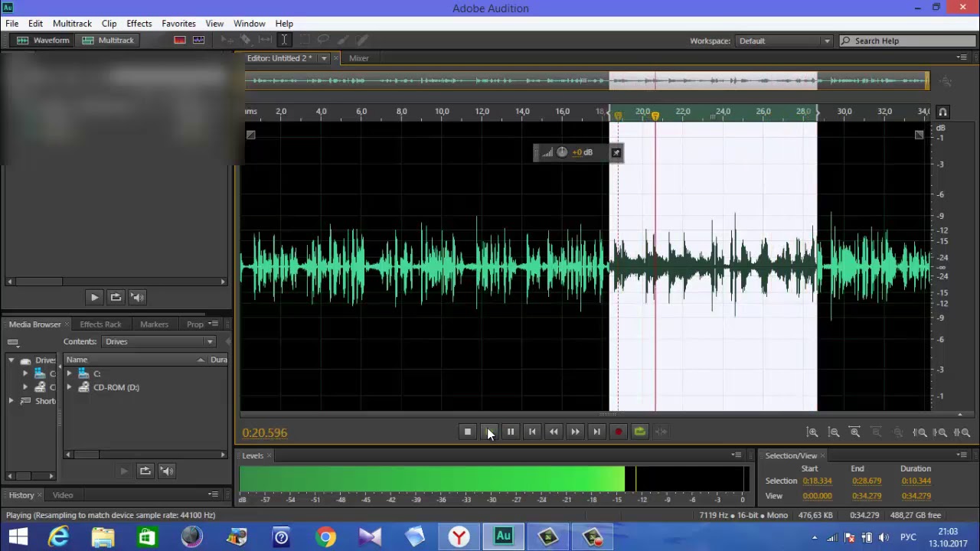Click the Move tool in toolbar

pyautogui.click(x=227, y=41)
